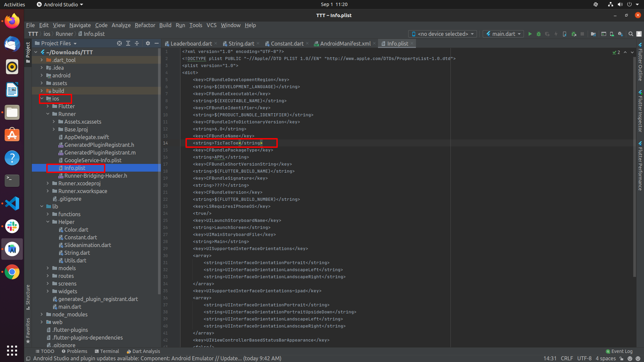Click the editor vertical scrollbar
This screenshot has height=362, width=644.
tap(634, 167)
